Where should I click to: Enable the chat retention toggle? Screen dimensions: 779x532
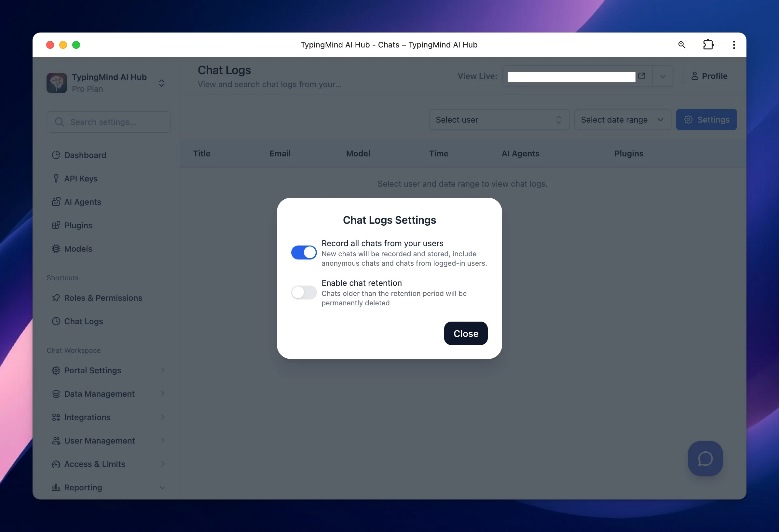coord(304,292)
